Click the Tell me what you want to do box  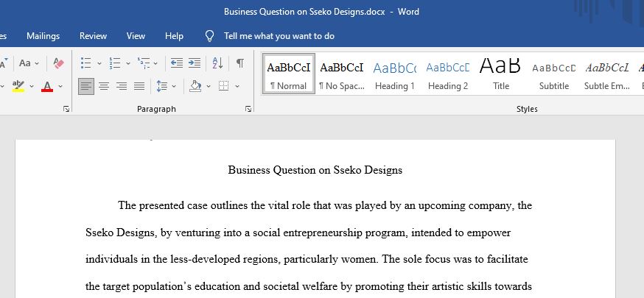click(x=279, y=36)
